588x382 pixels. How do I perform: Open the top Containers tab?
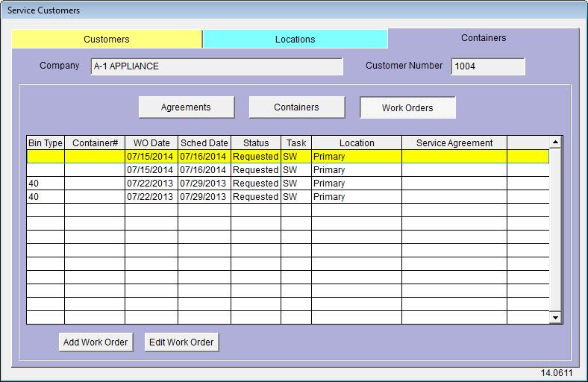484,38
